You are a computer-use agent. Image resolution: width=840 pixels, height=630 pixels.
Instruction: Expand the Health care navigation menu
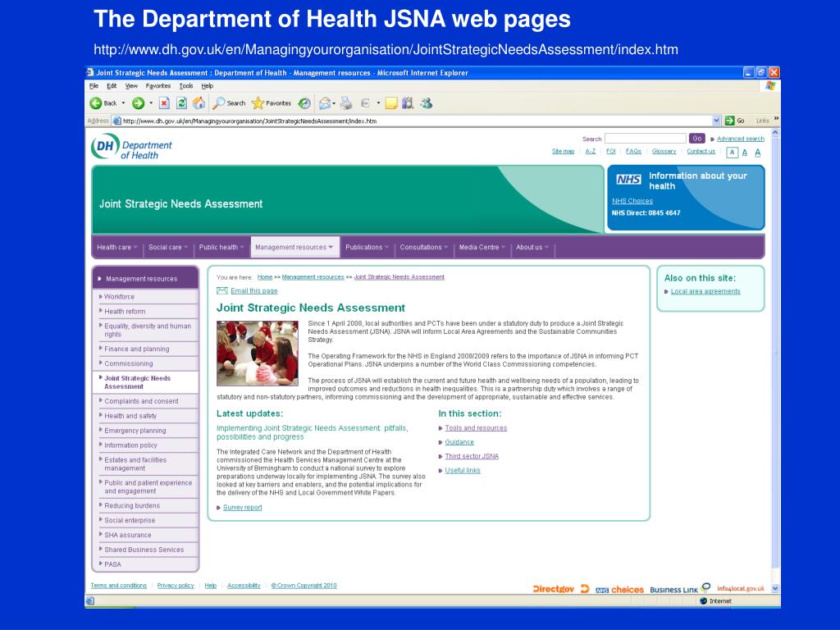pyautogui.click(x=116, y=247)
